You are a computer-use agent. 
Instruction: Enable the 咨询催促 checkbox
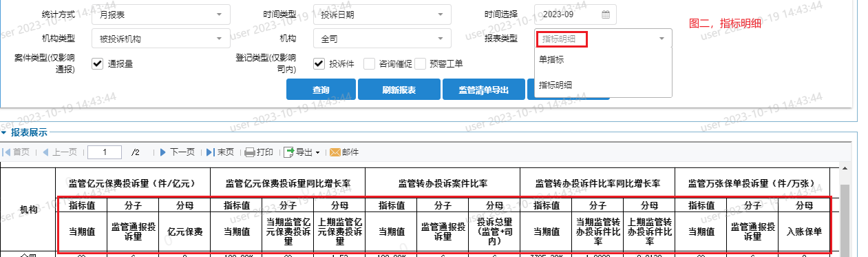tap(369, 64)
